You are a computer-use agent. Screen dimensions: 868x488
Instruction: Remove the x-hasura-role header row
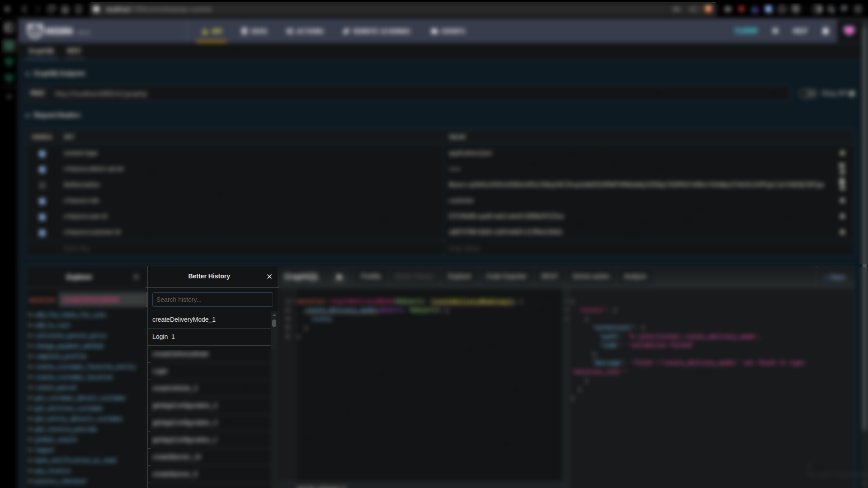(x=842, y=201)
